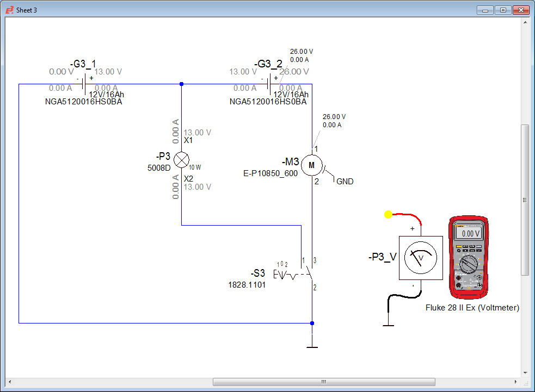The width and height of the screenshot is (535, 392).
Task: Select the P3_V analog voltmeter symbol
Action: [421, 257]
